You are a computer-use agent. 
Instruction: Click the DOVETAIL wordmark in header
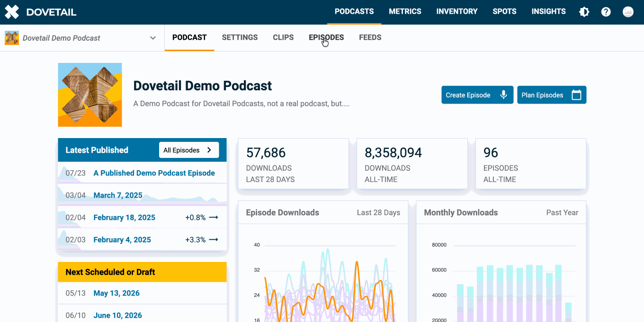[51, 12]
